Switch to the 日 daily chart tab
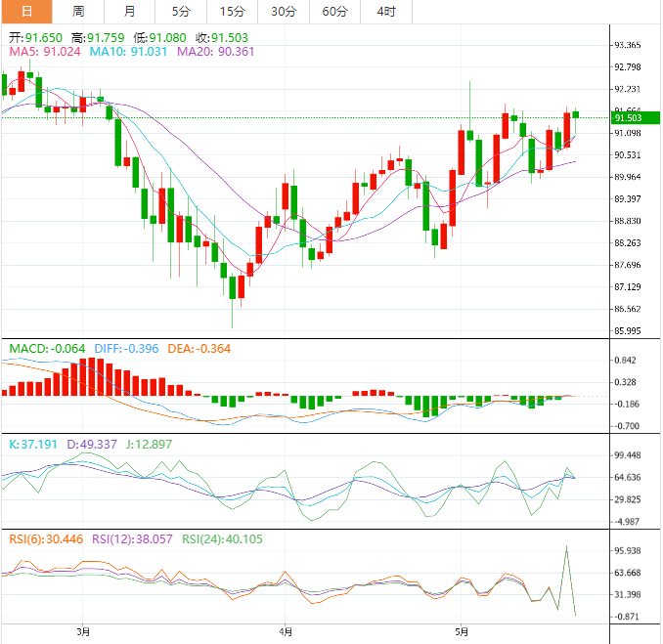Image resolution: width=663 pixels, height=644 pixels. tap(26, 12)
